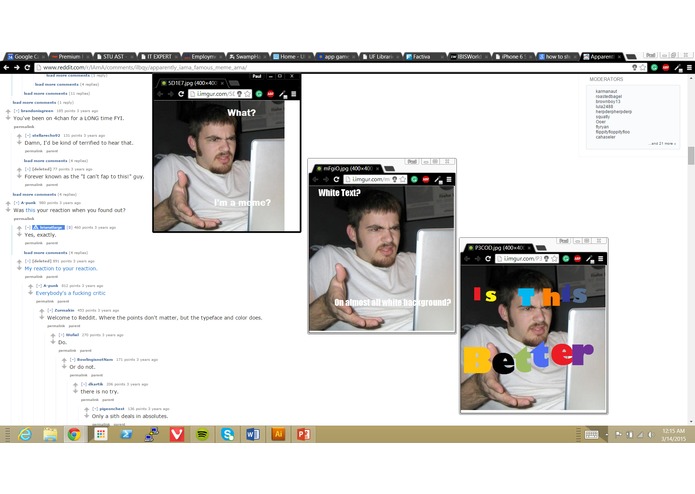Open the hamburger menu in the mFgiO.jpg window

pos(449,179)
